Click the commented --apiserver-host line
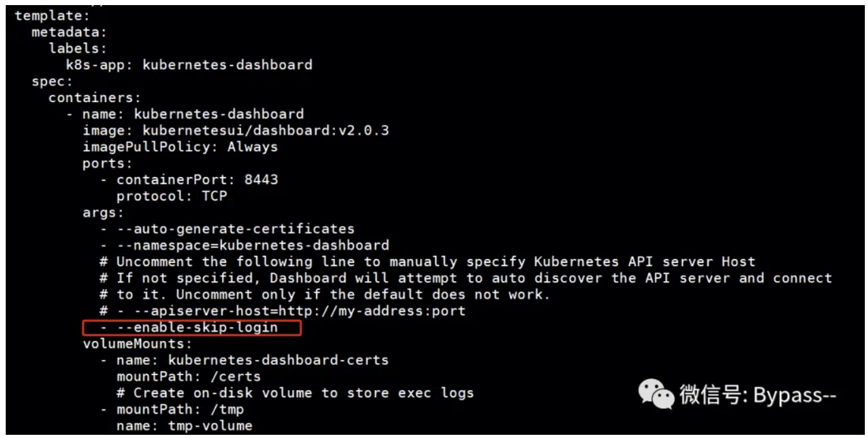Screen dimensions: 868x438 pos(282,311)
